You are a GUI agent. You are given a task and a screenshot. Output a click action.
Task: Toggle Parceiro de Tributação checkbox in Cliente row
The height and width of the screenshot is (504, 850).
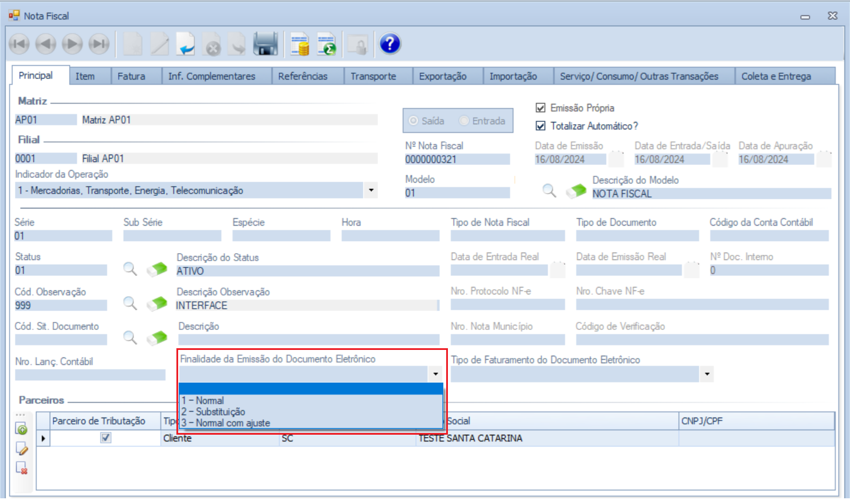pyautogui.click(x=106, y=438)
